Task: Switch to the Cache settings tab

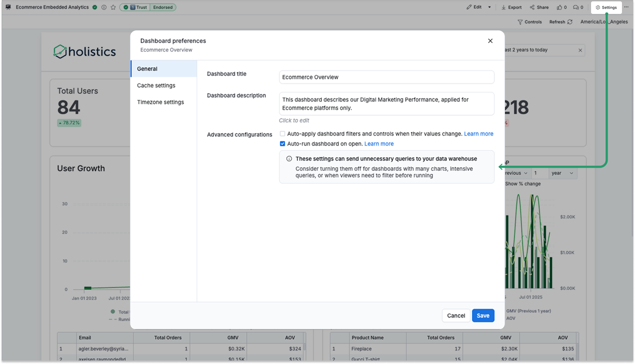Action: (156, 85)
